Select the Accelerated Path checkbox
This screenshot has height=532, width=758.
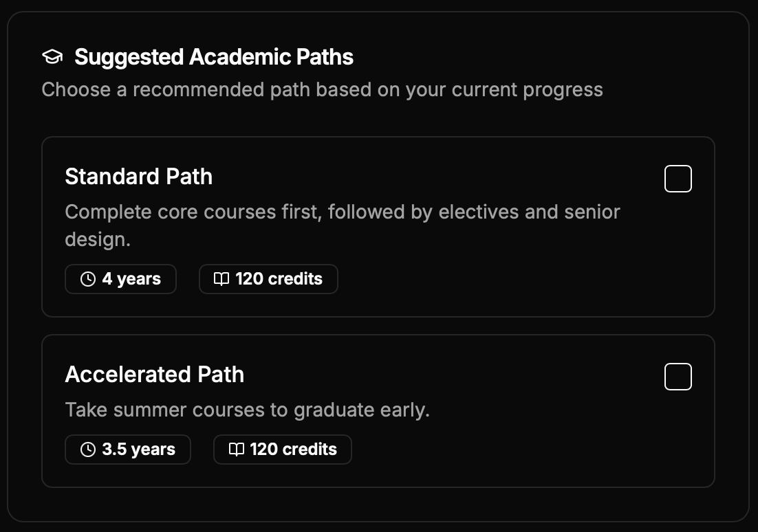coord(678,377)
